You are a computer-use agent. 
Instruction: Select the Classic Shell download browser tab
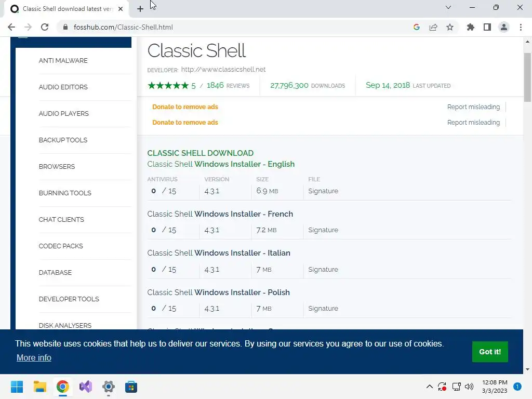pos(66,9)
